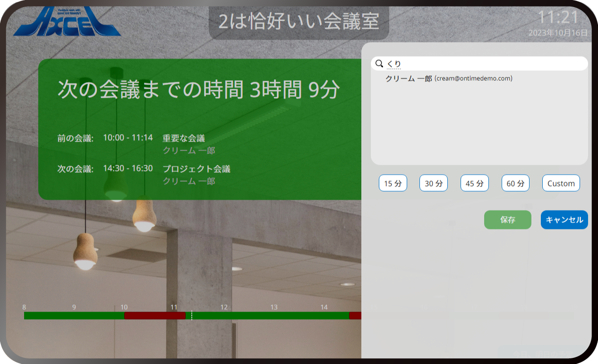Open the Custom duration option
The image size is (598, 364).
tap(561, 183)
